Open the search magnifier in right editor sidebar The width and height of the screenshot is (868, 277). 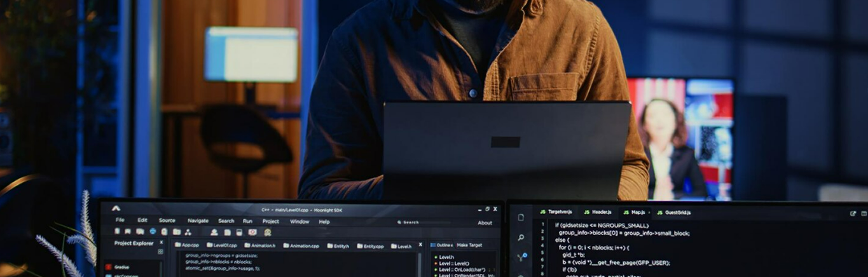pos(521,238)
